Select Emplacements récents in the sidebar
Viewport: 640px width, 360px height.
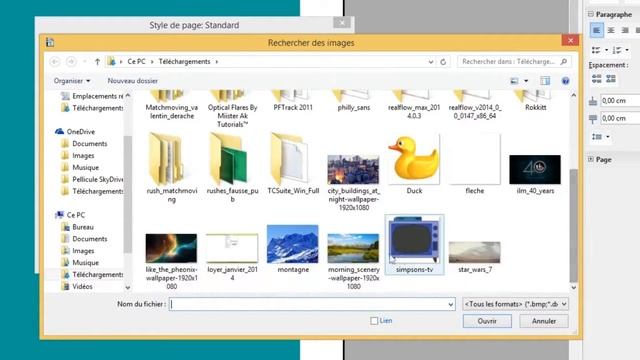point(97,96)
